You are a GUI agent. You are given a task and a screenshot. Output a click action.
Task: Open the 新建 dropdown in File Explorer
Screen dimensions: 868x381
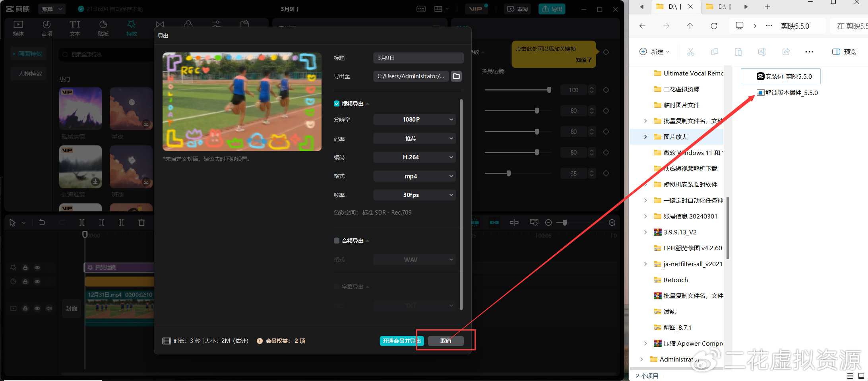coord(655,52)
